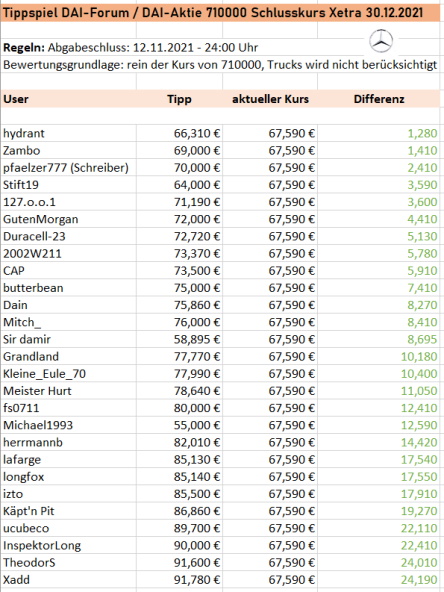Select the orange title cell Tippspiel DAI-Forum

[x=220, y=13]
